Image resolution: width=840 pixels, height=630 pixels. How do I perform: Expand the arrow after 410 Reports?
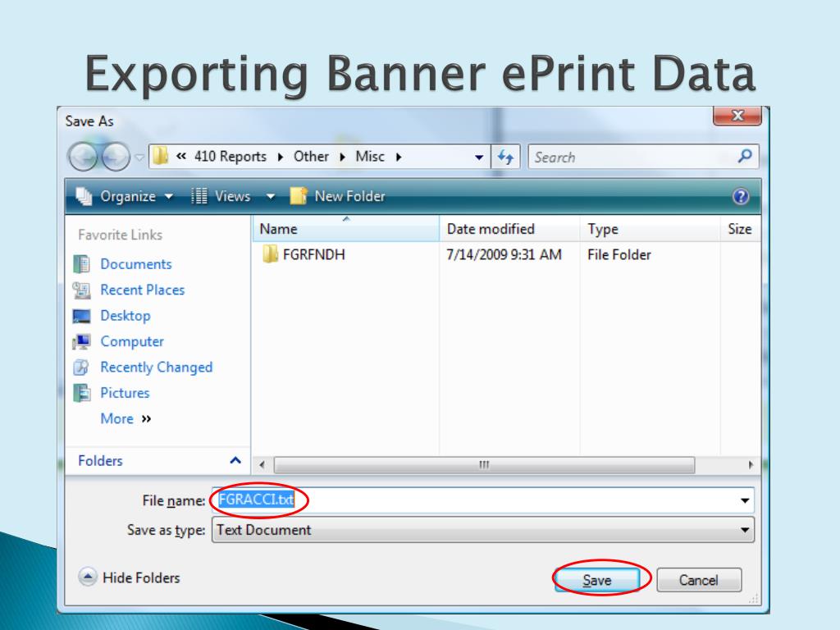281,157
